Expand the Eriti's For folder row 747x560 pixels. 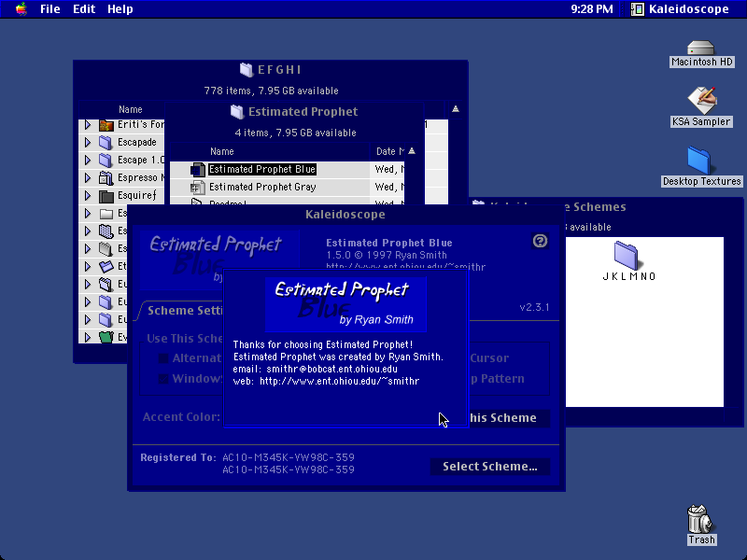tap(88, 125)
